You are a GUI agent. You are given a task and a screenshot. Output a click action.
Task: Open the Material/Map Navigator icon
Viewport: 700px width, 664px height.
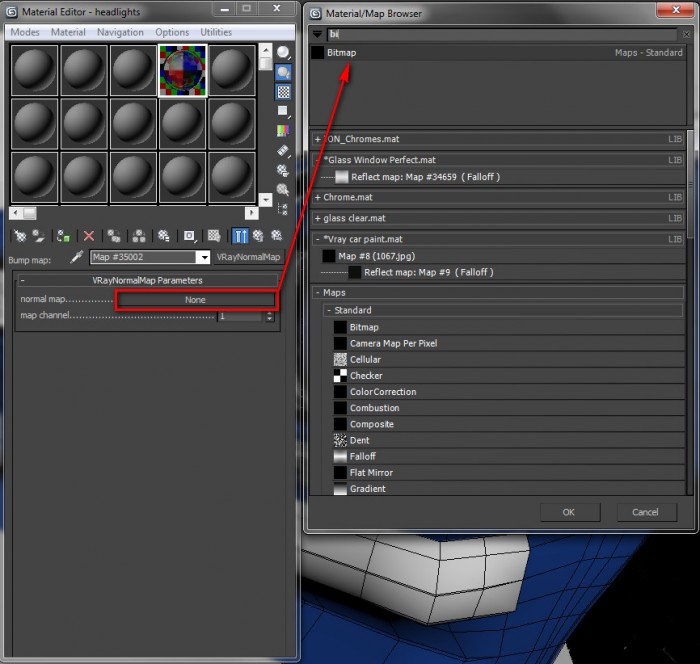click(x=283, y=209)
